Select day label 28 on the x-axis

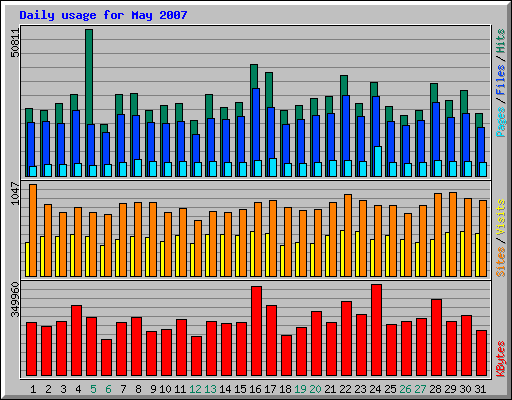coord(435,389)
